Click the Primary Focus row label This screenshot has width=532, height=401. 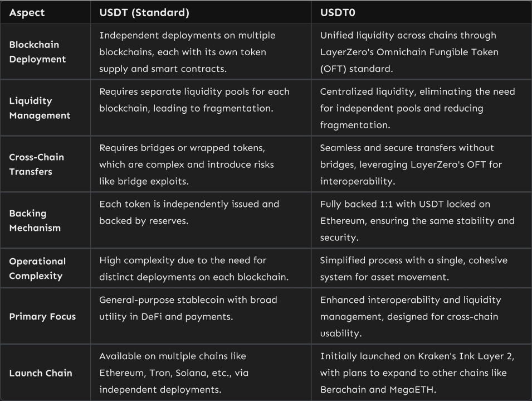click(x=42, y=316)
